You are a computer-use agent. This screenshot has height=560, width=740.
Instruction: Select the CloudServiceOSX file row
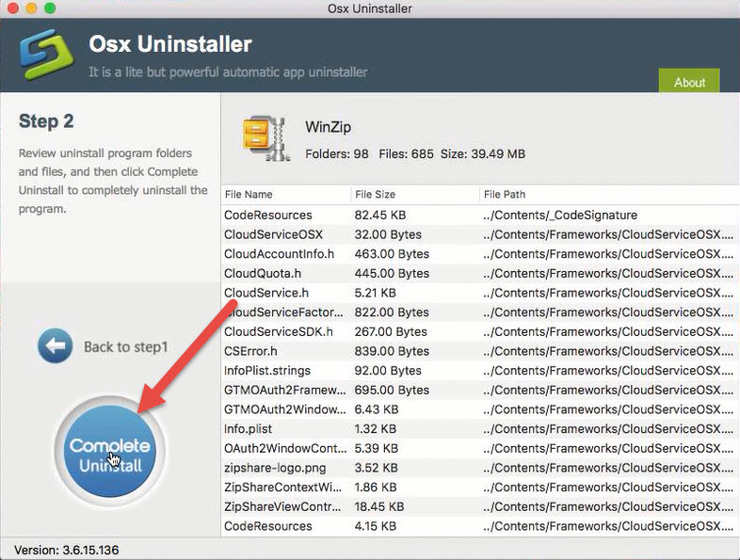click(480, 234)
